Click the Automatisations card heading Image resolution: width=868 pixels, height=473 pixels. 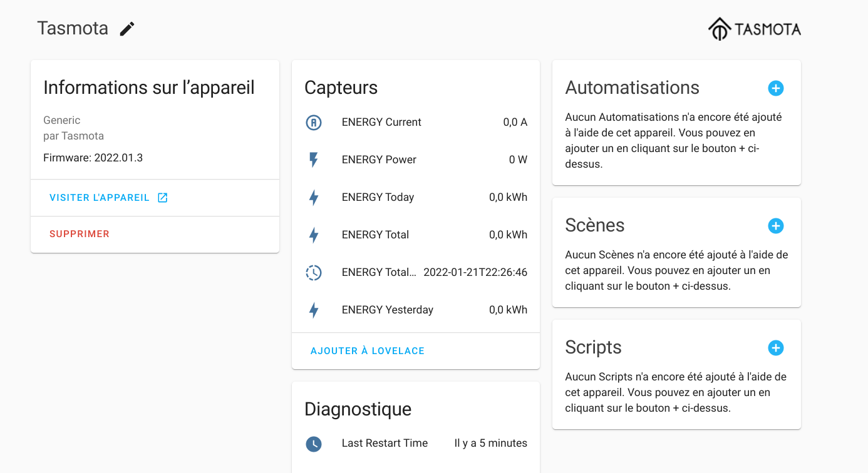point(633,88)
